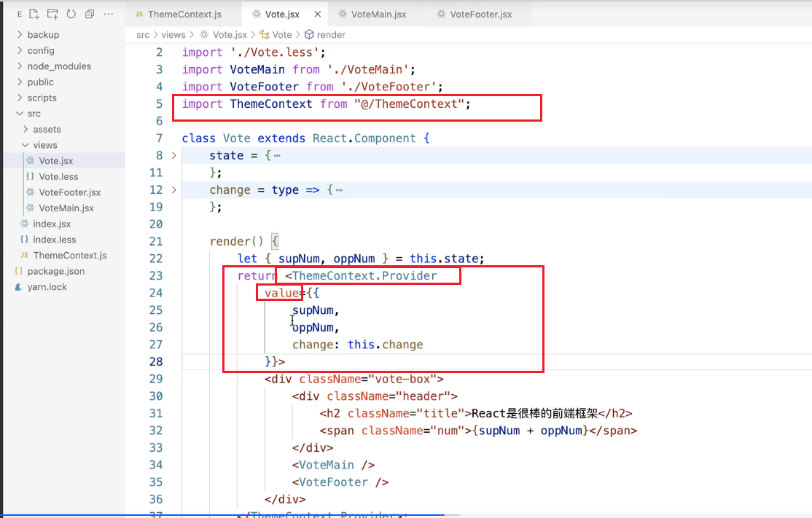Select src in the breadcrumb path
Screen dimensions: 812x518
143,35
